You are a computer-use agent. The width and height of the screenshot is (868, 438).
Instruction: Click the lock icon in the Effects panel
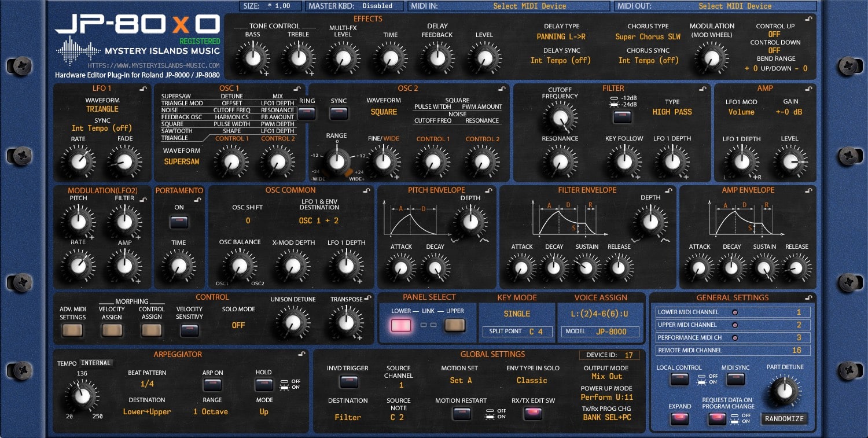pos(808,19)
